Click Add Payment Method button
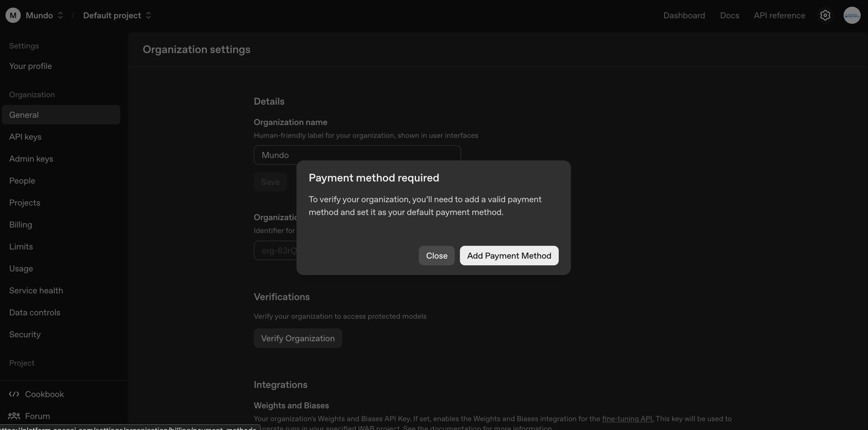Viewport: 868px width, 430px height. (x=509, y=256)
